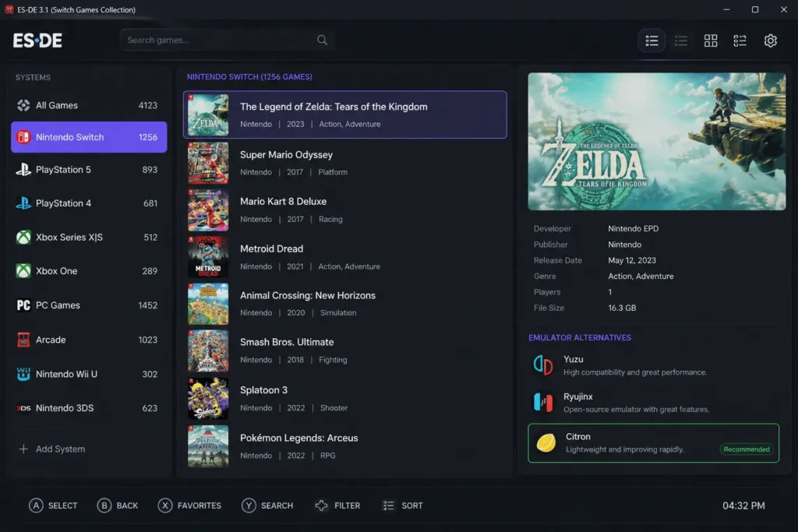The width and height of the screenshot is (798, 532).
Task: Click the 16.3 GB file size value
Action: click(622, 308)
